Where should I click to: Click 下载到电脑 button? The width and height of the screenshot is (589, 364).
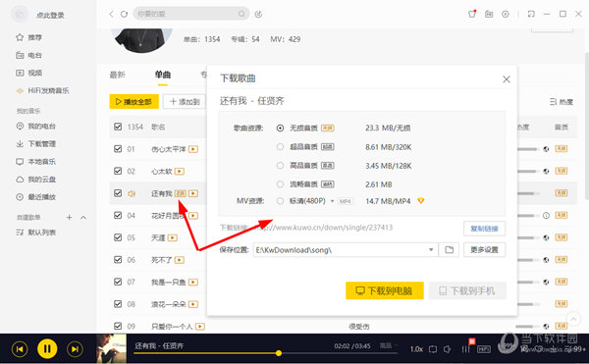(x=385, y=290)
